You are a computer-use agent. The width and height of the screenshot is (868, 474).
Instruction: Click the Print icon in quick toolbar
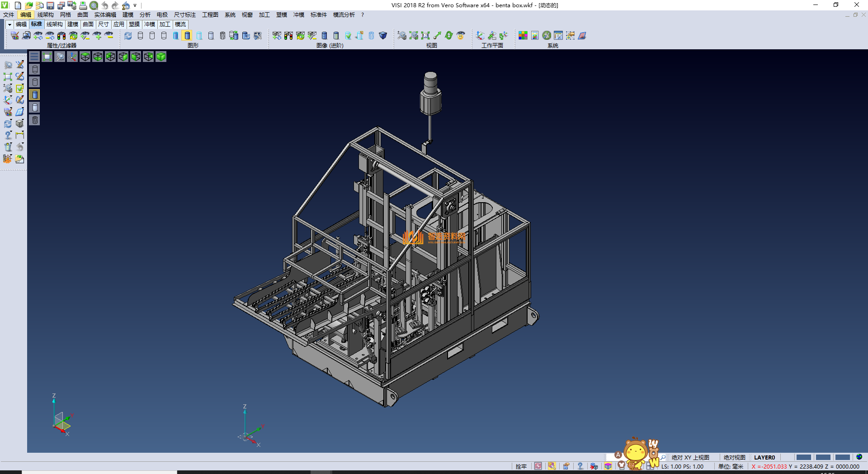click(83, 5)
